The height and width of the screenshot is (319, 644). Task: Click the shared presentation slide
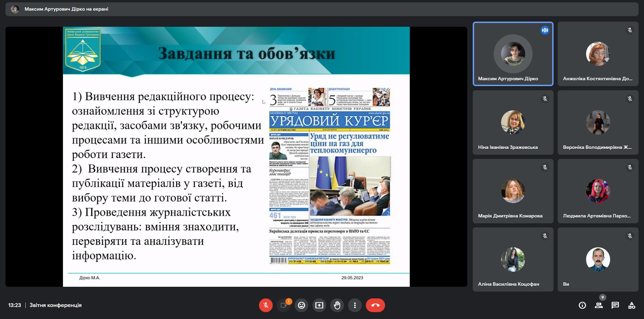[x=236, y=157]
